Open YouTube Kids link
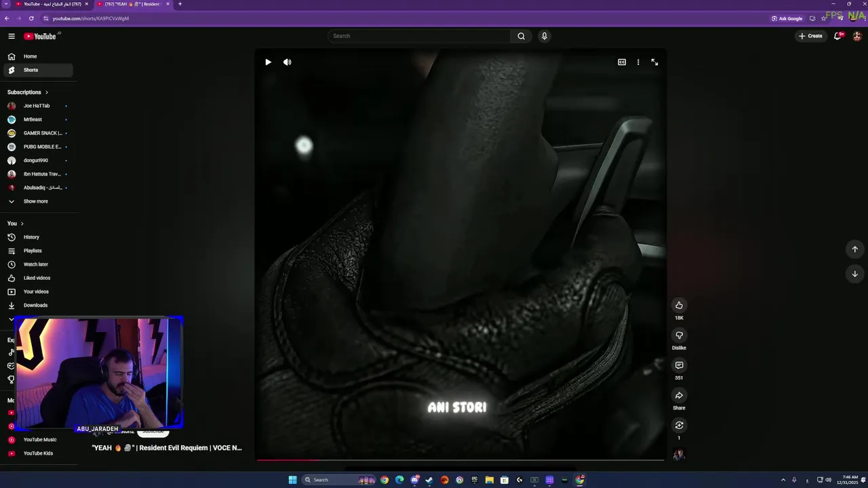This screenshot has height=488, width=868. [38, 453]
